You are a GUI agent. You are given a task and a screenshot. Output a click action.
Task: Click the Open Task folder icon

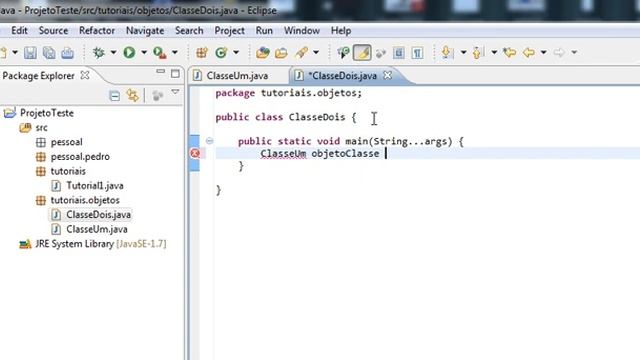pos(282,53)
